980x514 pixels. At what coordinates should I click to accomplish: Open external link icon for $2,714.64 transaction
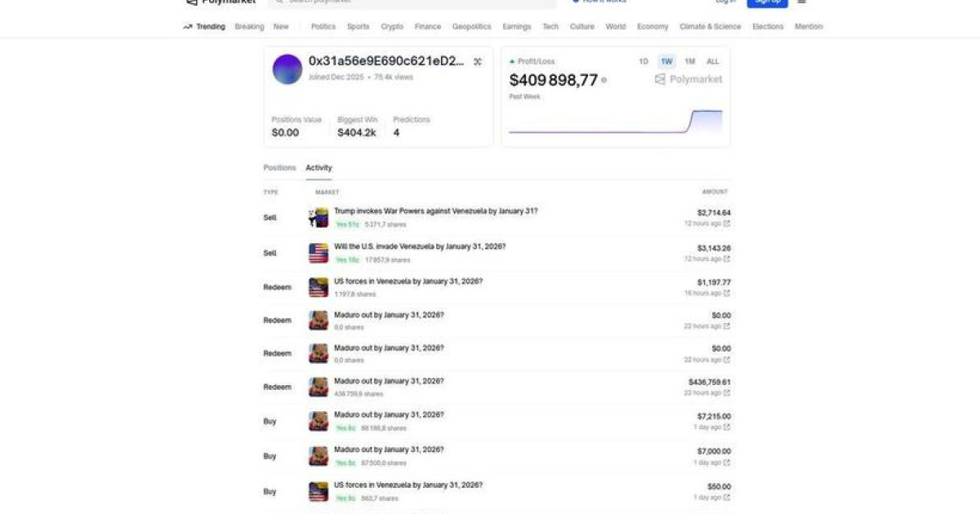tap(727, 224)
